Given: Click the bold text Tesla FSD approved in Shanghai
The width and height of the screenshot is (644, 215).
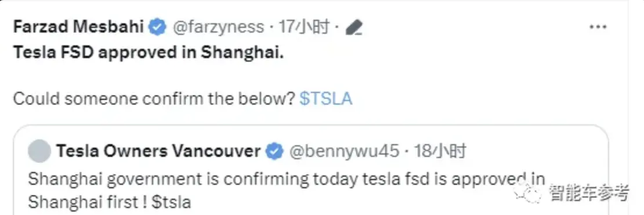Looking at the screenshot, I should click(149, 54).
